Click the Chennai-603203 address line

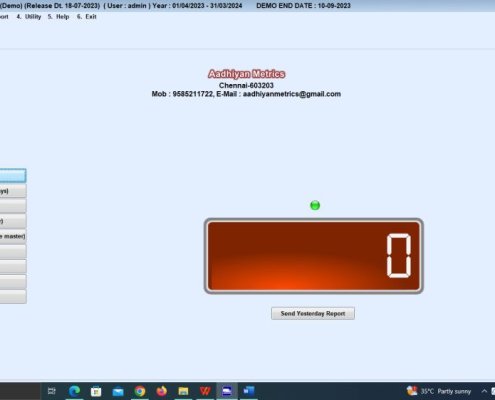(246, 85)
